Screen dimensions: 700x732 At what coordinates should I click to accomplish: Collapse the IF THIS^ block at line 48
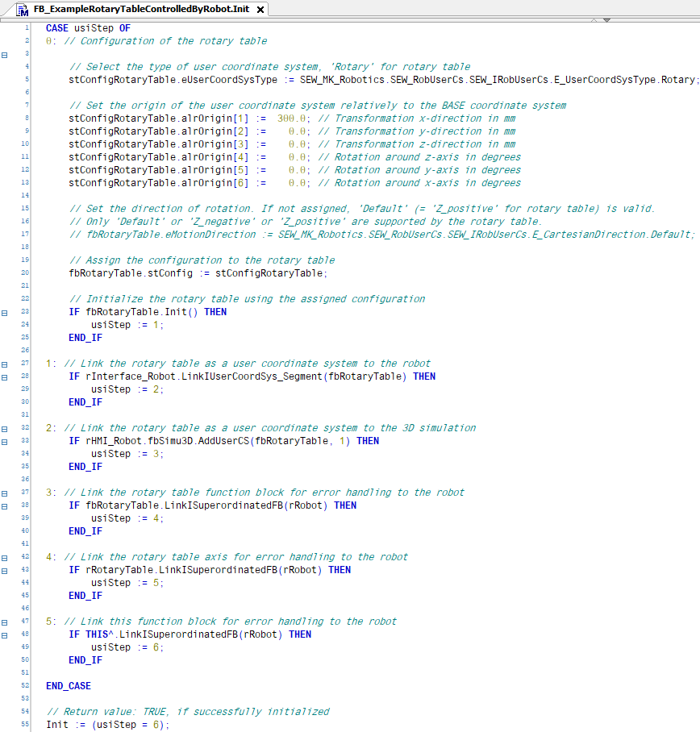5,634
